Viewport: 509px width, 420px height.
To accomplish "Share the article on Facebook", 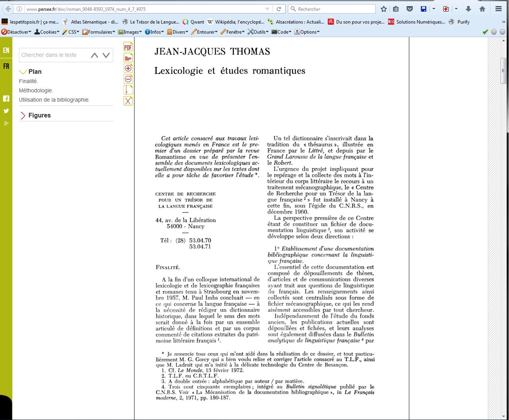I will click(6, 99).
